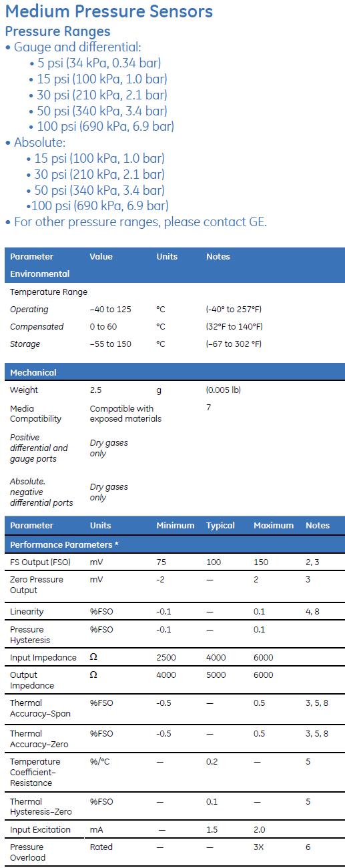Select the 'Input Impedance' row label
This screenshot has height=868, width=345.
(x=43, y=657)
